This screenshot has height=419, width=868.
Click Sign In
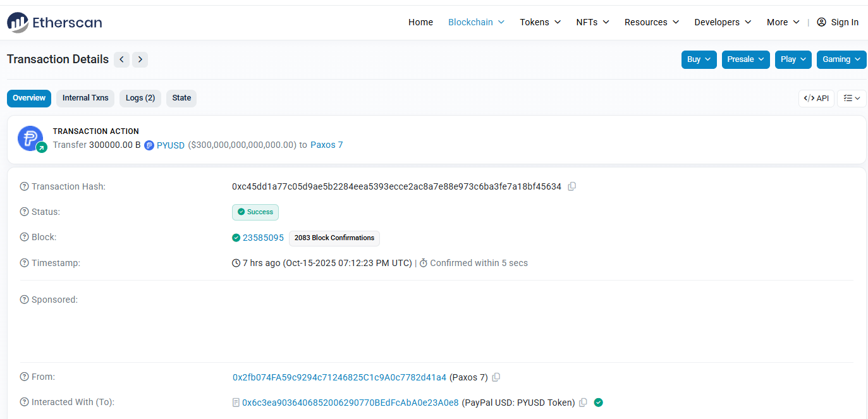coord(838,22)
